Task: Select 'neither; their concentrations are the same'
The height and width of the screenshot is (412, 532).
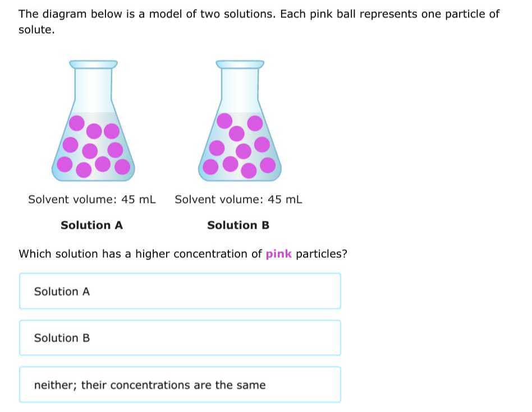Action: pyautogui.click(x=180, y=385)
